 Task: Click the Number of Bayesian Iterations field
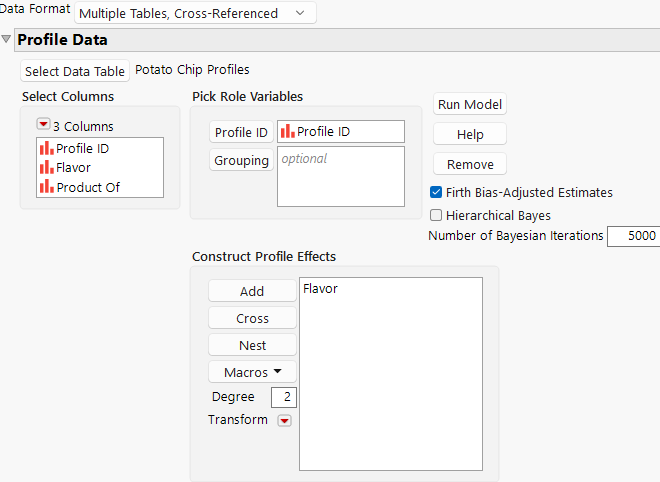pos(633,236)
